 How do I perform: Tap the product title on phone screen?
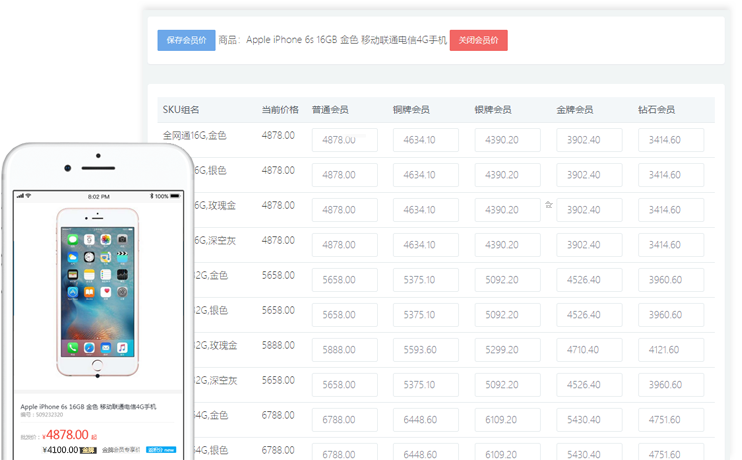(88, 407)
